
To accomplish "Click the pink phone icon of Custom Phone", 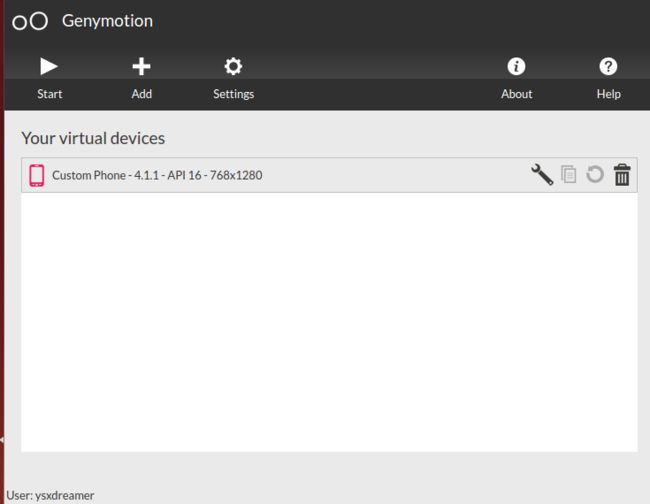I will (x=36, y=175).
